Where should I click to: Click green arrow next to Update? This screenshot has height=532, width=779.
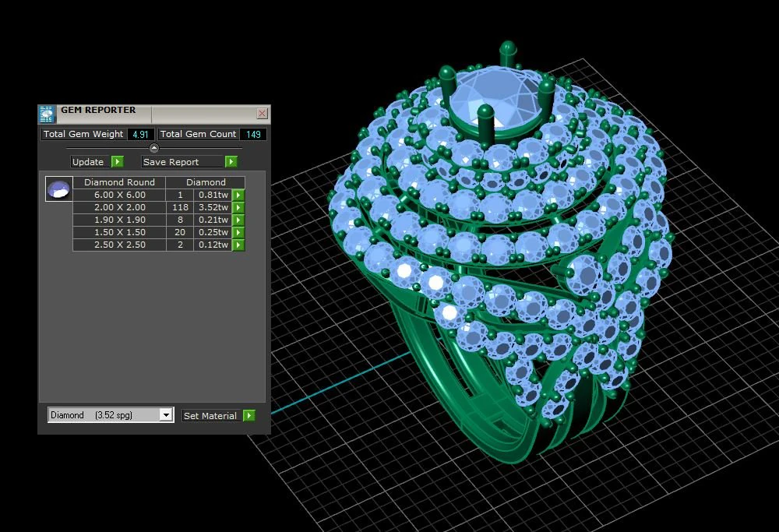tap(118, 162)
